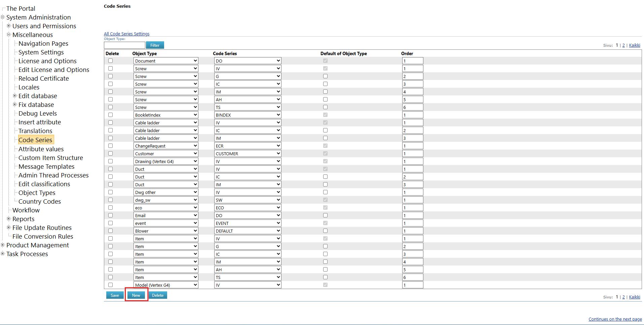The image size is (644, 325).
Task: Expand the Edit database node
Action: (14, 96)
